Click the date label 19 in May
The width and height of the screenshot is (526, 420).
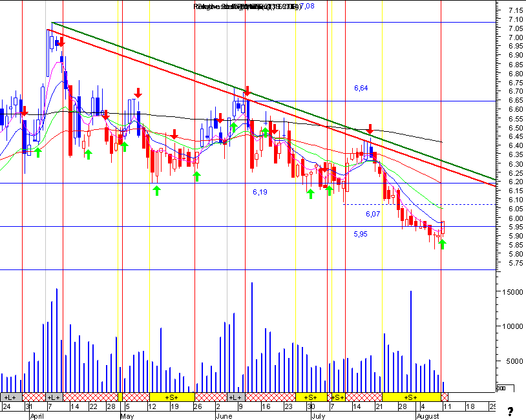[x=174, y=406]
